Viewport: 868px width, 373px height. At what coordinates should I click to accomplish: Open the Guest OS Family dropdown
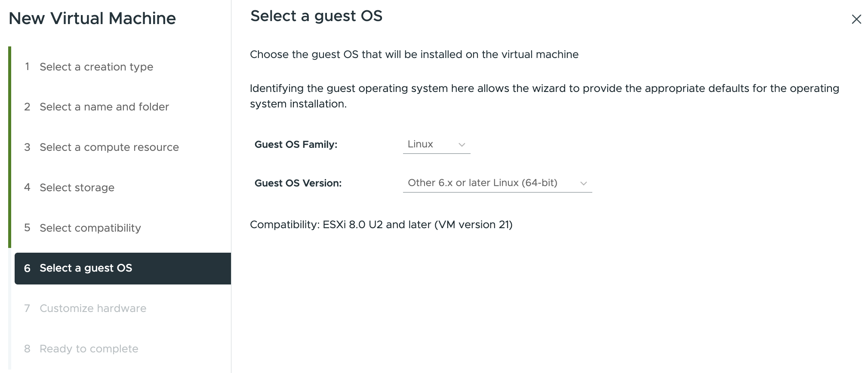436,145
